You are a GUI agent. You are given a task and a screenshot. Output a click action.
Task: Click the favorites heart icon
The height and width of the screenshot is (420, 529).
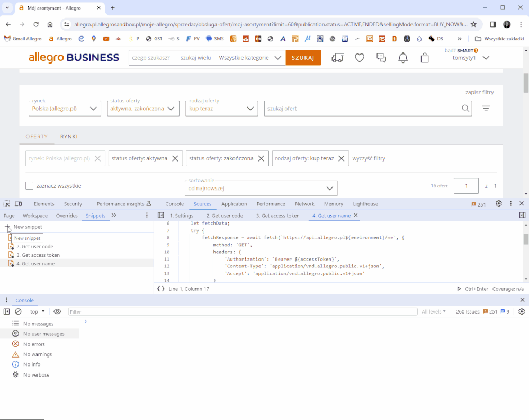click(360, 58)
